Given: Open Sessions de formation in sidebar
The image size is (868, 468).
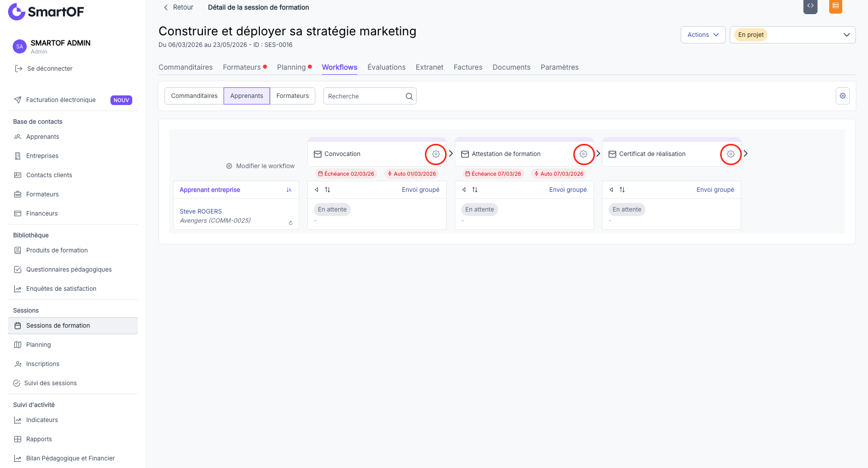Looking at the screenshot, I should 73,326.
